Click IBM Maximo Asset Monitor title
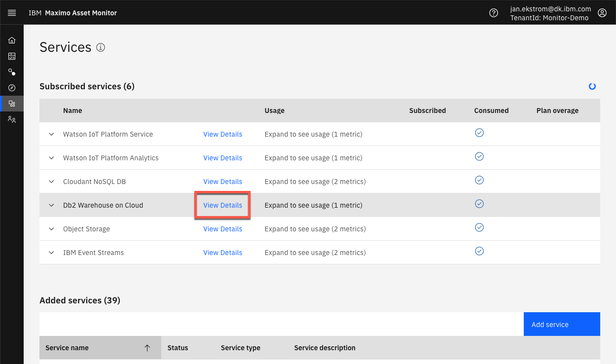616x364 pixels. 73,13
